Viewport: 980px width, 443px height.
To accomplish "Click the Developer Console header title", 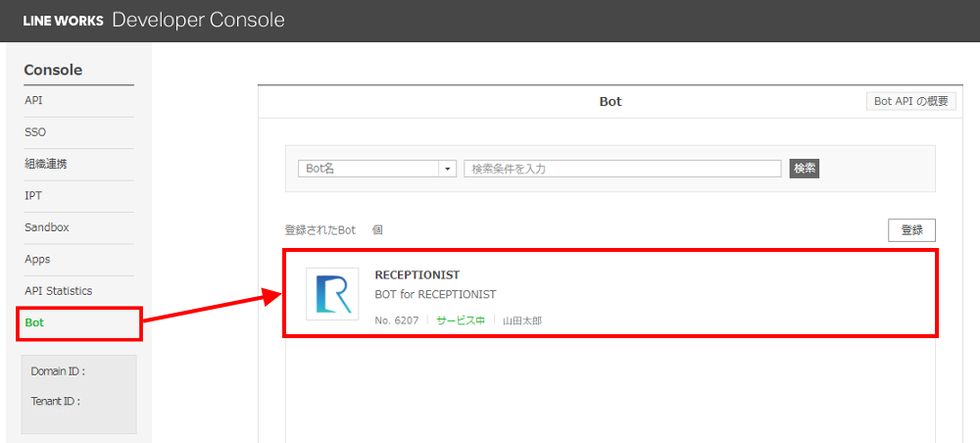I will (198, 20).
